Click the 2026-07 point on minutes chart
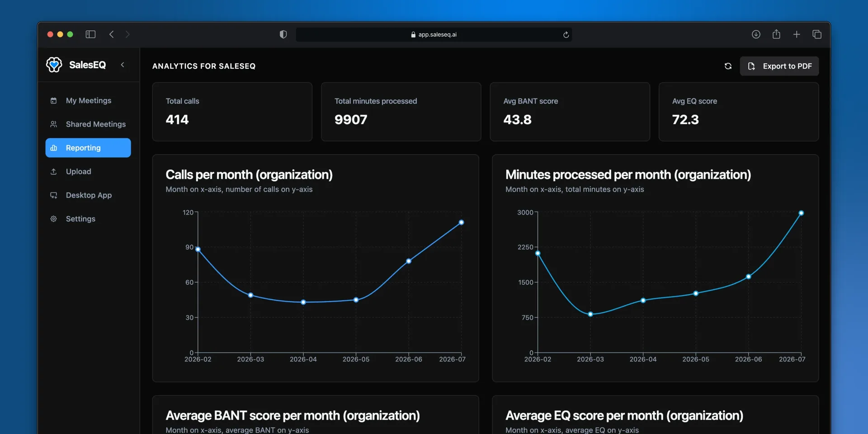The image size is (868, 434). [801, 213]
